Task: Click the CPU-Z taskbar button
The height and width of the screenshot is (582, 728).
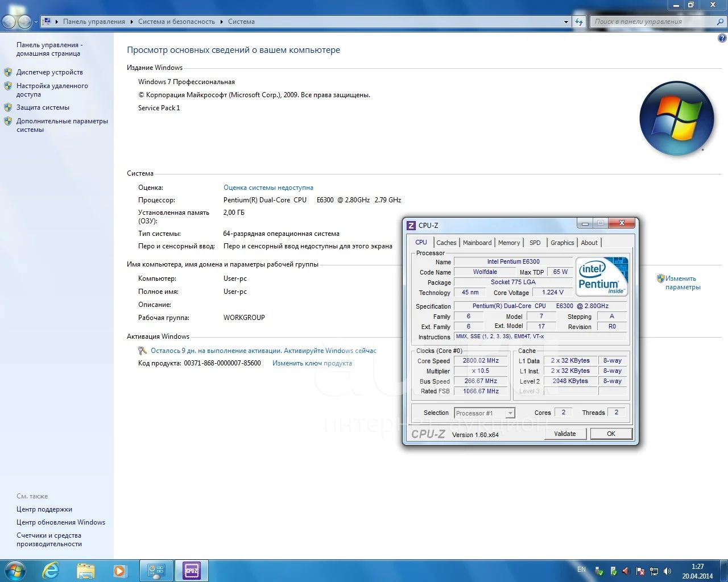Action: tap(192, 571)
